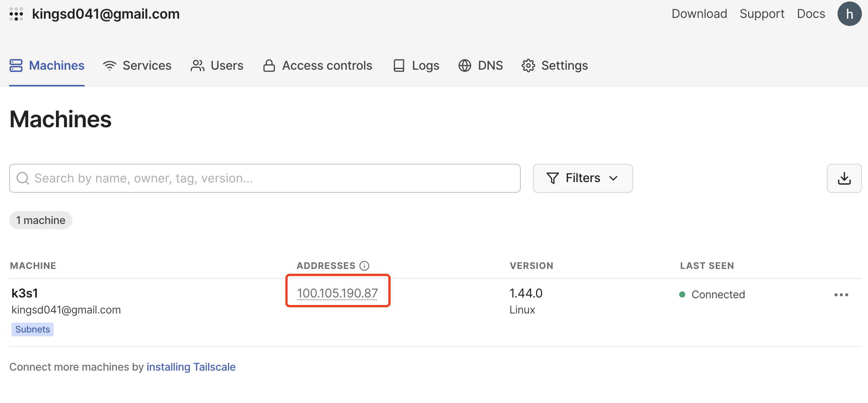
Task: Open the k3s1 machine name
Action: 25,293
